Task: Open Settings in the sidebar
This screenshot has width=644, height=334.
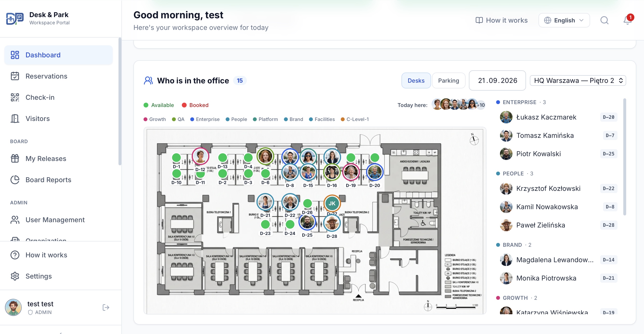Action: pos(59,276)
